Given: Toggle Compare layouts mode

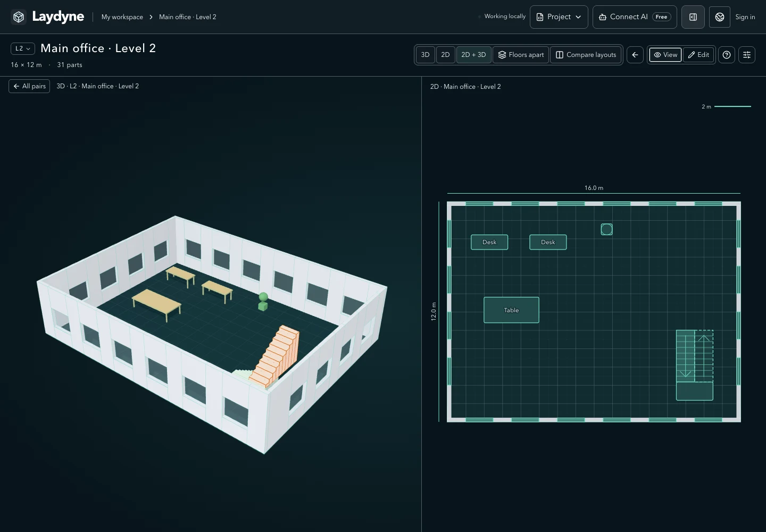Looking at the screenshot, I should 586,55.
